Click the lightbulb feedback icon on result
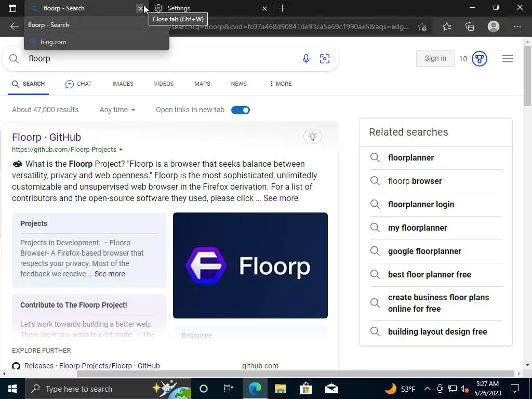Viewport: 532px width, 399px height. point(312,137)
